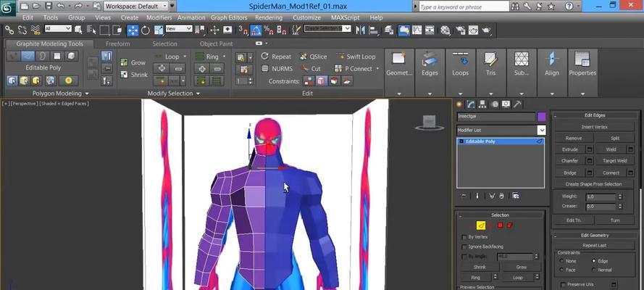
Task: Select the Element sub-object cube icon
Action: pos(72,56)
